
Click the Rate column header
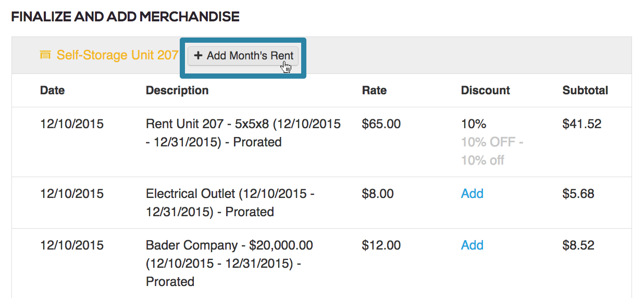[x=374, y=91]
